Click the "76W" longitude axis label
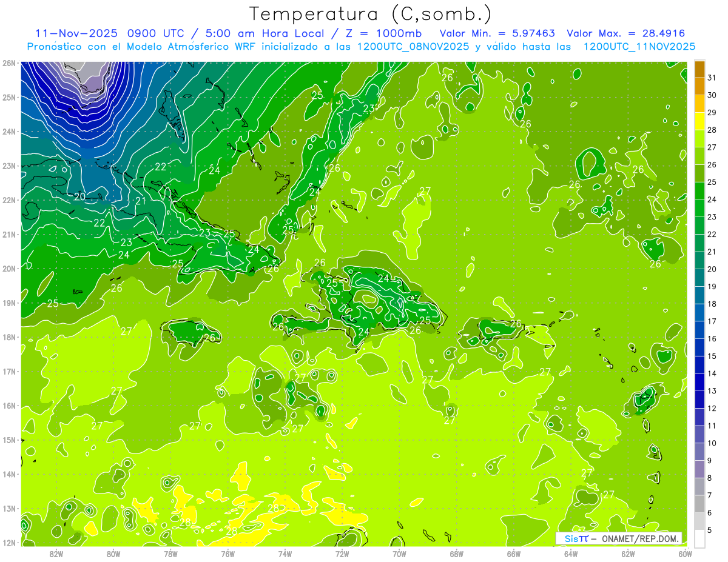 [x=227, y=554]
